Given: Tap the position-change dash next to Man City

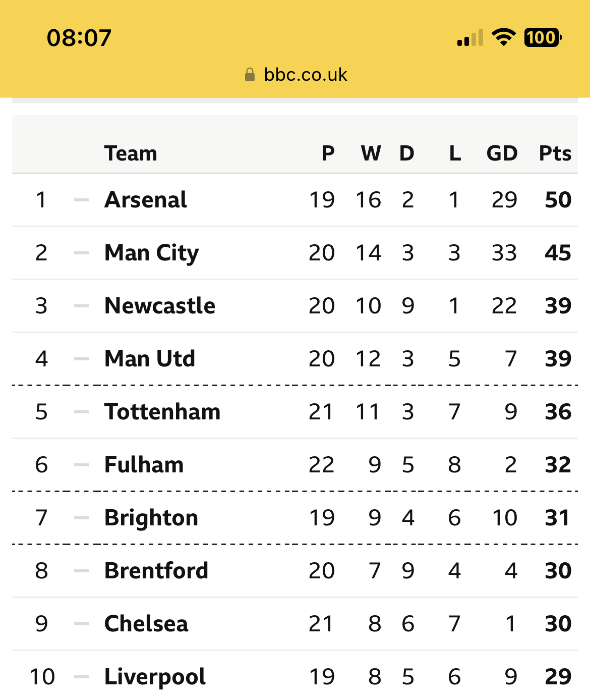Looking at the screenshot, I should tap(82, 253).
